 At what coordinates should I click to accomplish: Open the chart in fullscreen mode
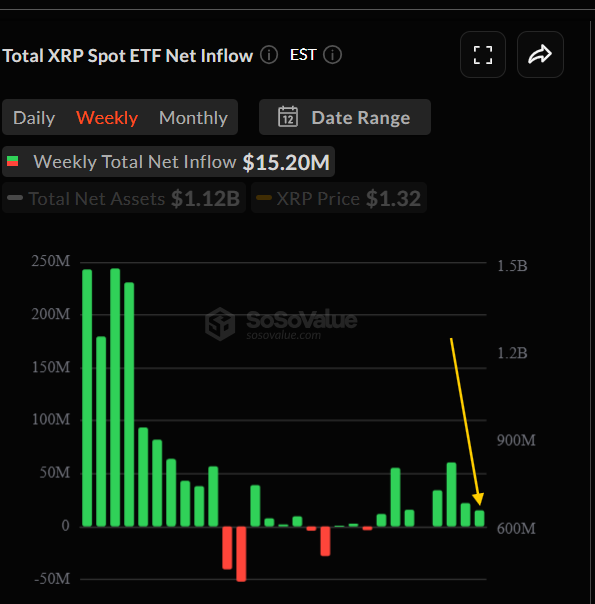(483, 55)
